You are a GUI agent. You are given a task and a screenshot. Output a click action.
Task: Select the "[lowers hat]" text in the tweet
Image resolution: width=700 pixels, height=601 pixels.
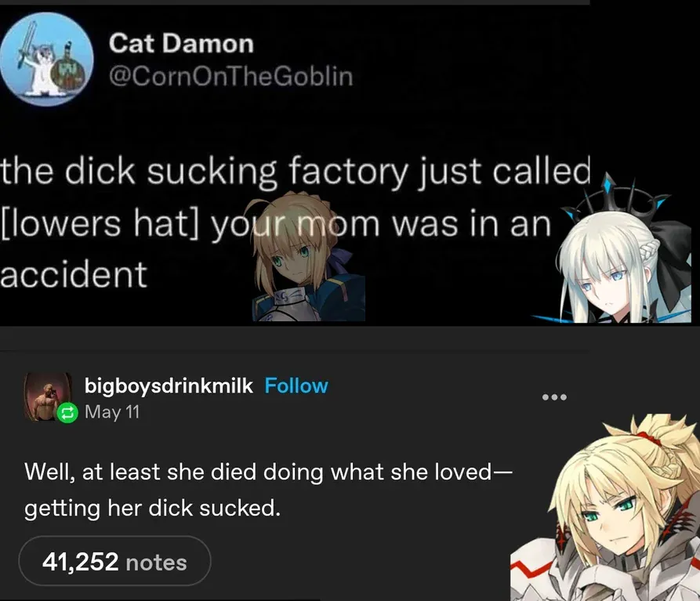[99, 223]
